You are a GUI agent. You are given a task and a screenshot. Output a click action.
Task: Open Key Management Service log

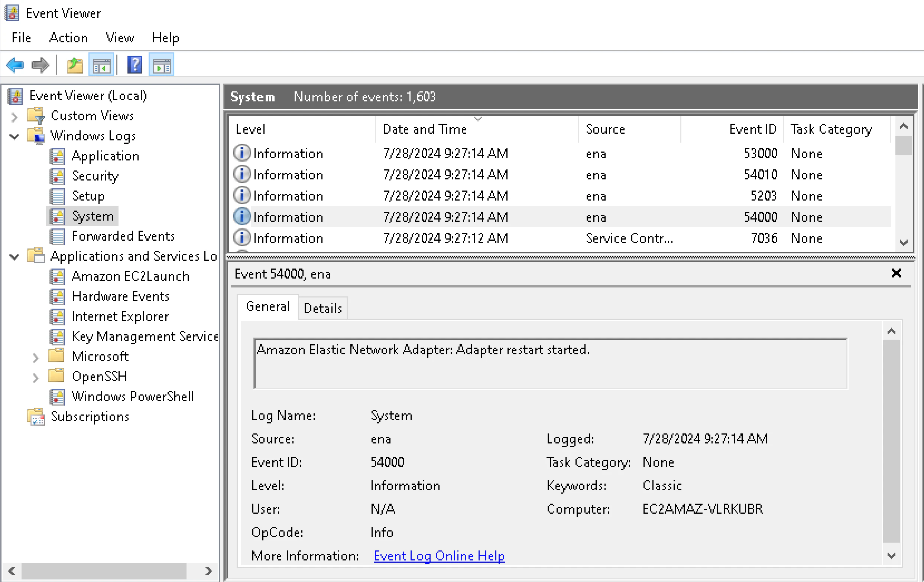tap(145, 336)
